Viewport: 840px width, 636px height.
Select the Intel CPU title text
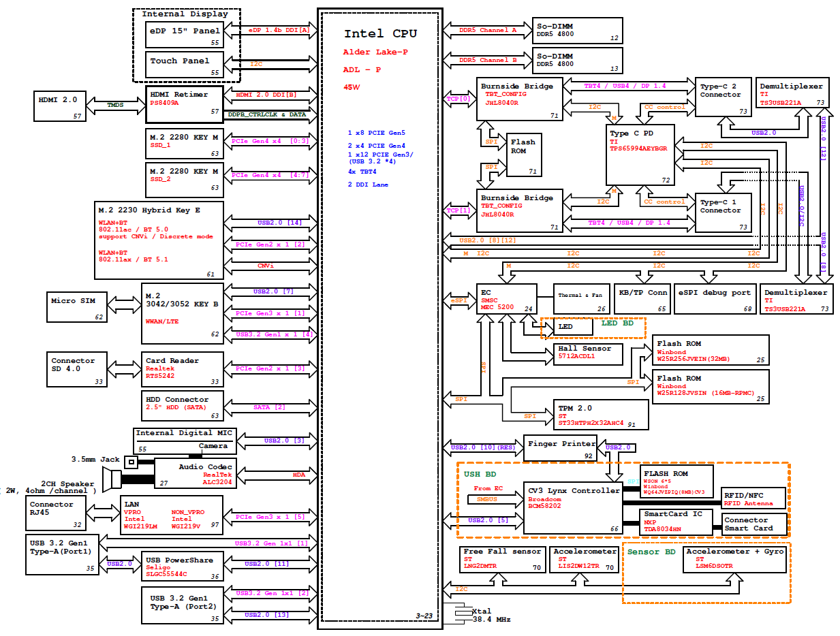click(x=380, y=33)
